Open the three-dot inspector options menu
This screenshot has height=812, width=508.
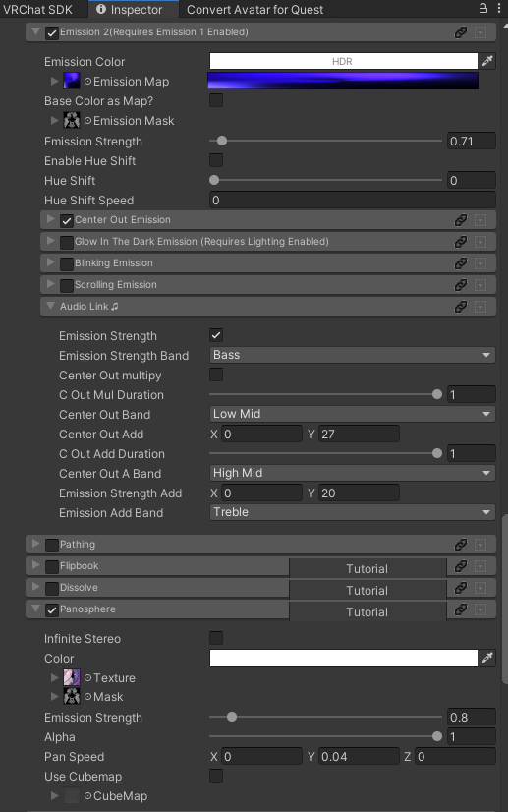499,8
